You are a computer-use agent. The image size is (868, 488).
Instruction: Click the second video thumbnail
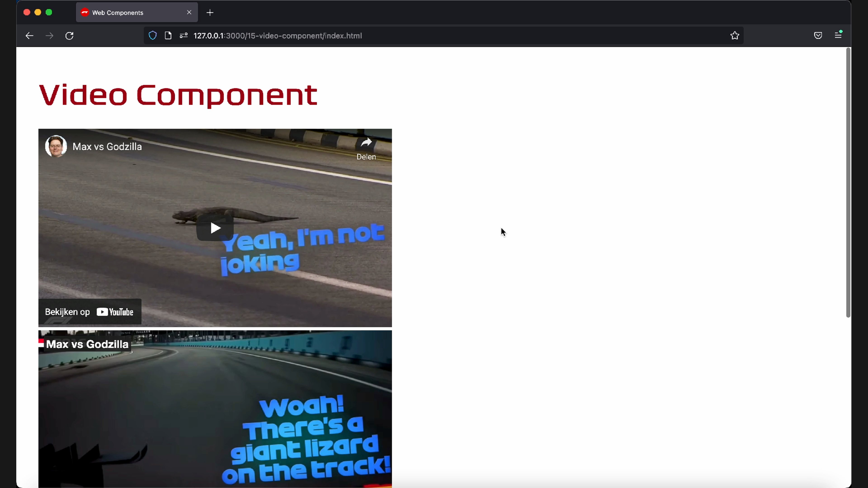215,409
